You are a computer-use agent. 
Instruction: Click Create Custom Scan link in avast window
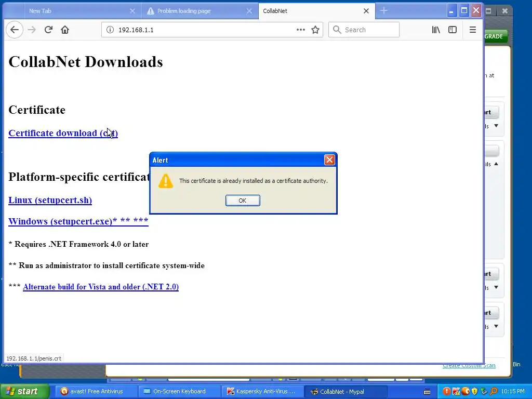pos(469,365)
